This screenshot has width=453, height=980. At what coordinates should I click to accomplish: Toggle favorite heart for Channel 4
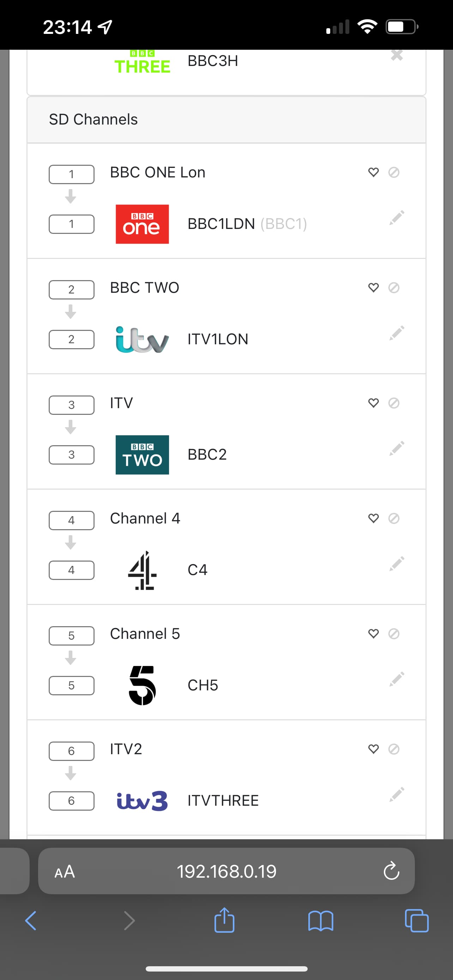373,518
